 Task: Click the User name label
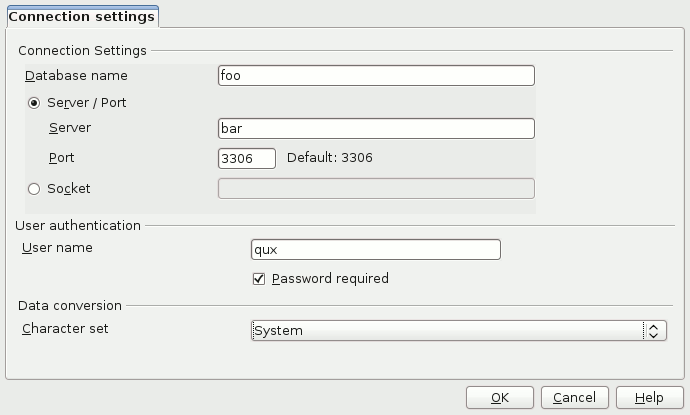[57, 247]
